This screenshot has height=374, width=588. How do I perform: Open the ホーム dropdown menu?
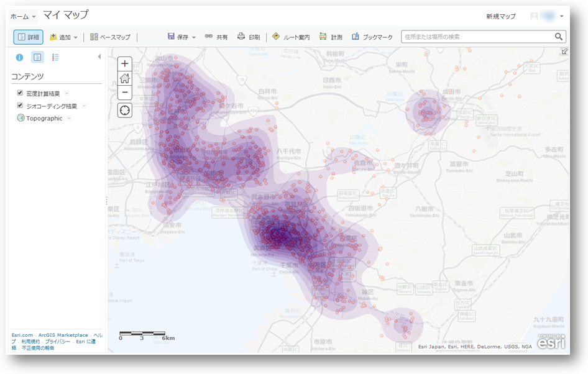pos(24,16)
